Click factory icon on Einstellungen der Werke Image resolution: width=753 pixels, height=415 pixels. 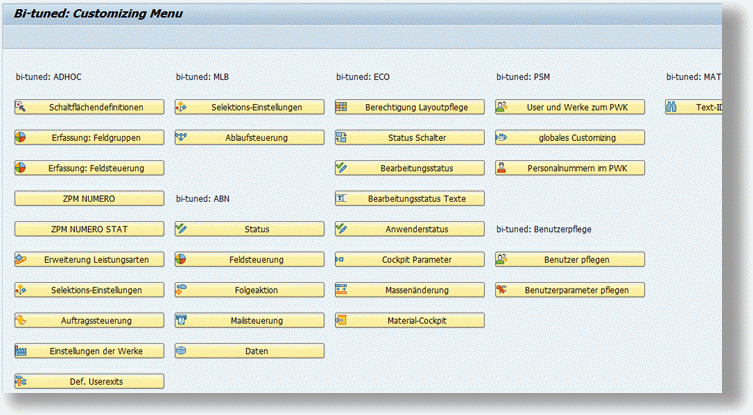click(x=21, y=351)
